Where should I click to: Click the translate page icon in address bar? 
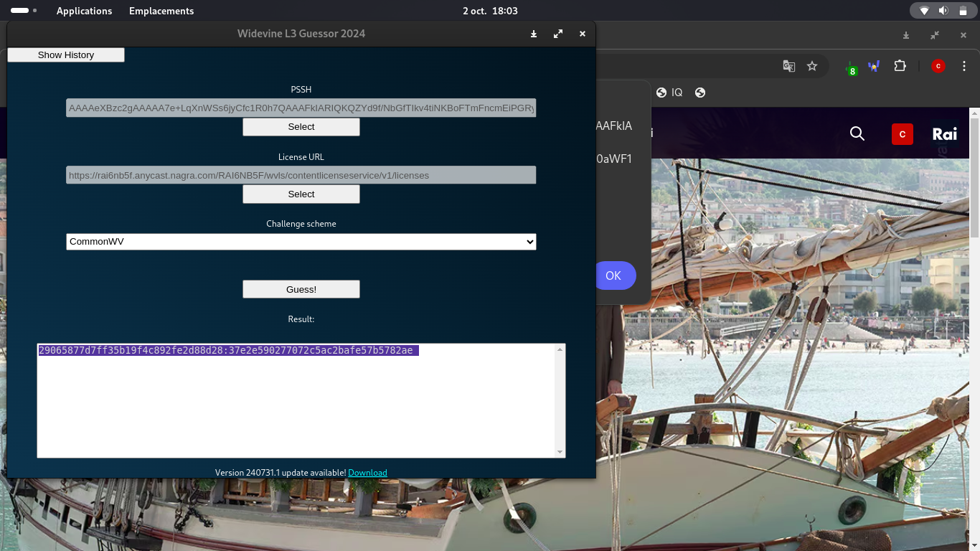pyautogui.click(x=788, y=66)
